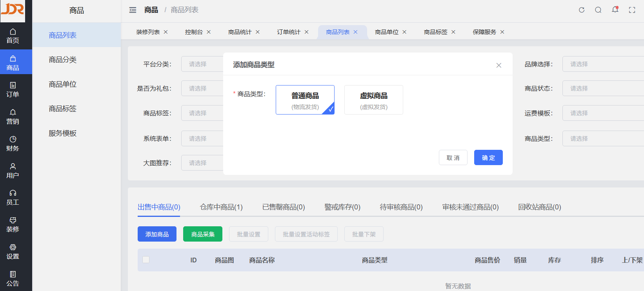Open 财务 section in the sidebar

point(13,144)
